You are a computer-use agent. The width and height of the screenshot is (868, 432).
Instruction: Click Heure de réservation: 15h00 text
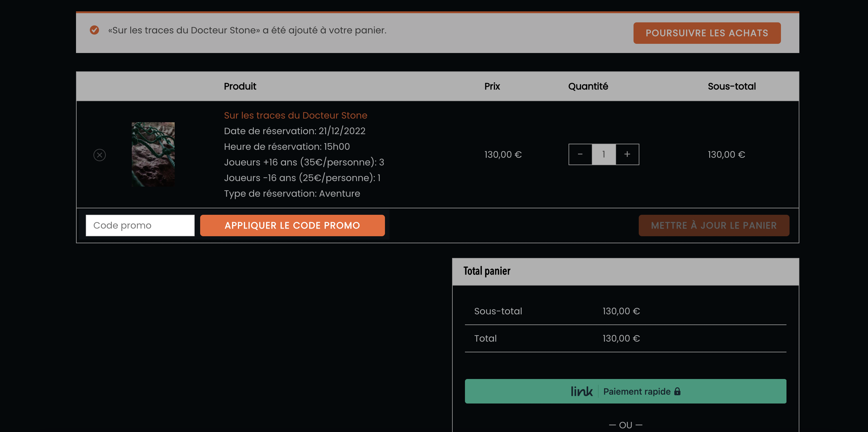287,146
